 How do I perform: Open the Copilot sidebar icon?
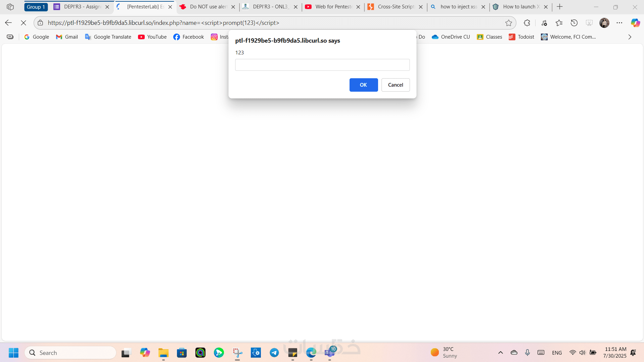(x=635, y=23)
